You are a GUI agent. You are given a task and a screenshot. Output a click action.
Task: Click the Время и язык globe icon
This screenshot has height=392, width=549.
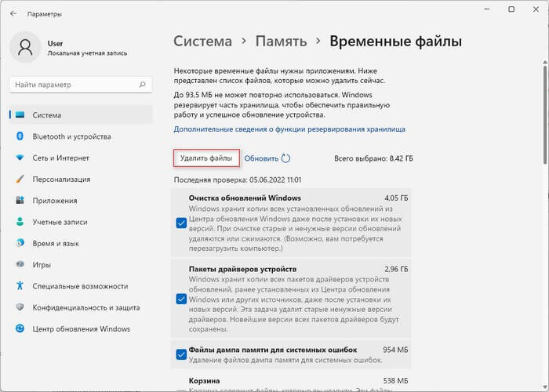point(20,243)
